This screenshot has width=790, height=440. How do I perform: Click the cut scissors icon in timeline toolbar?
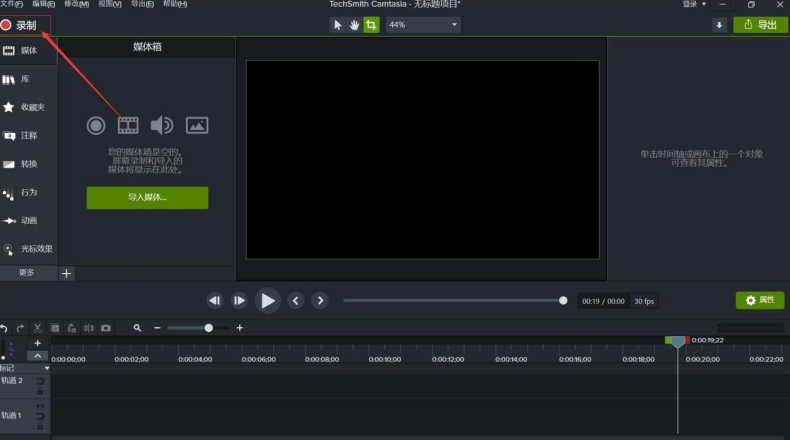(38, 328)
